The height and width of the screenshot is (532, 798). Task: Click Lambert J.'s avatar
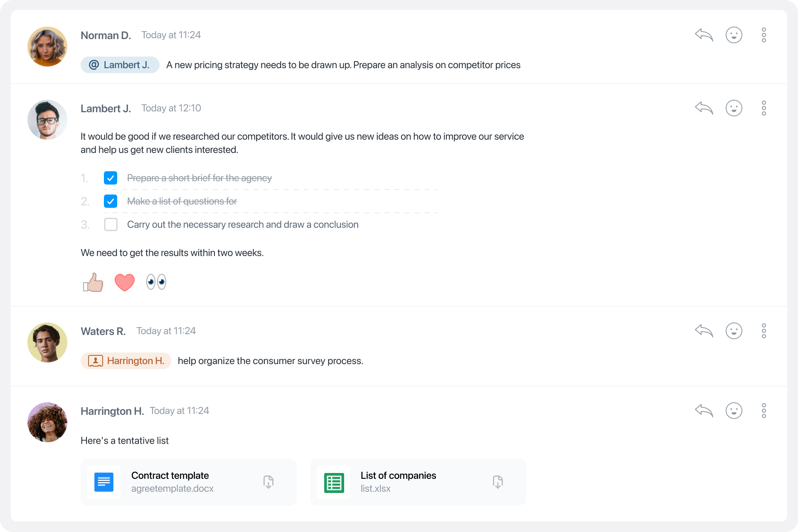pyautogui.click(x=47, y=119)
